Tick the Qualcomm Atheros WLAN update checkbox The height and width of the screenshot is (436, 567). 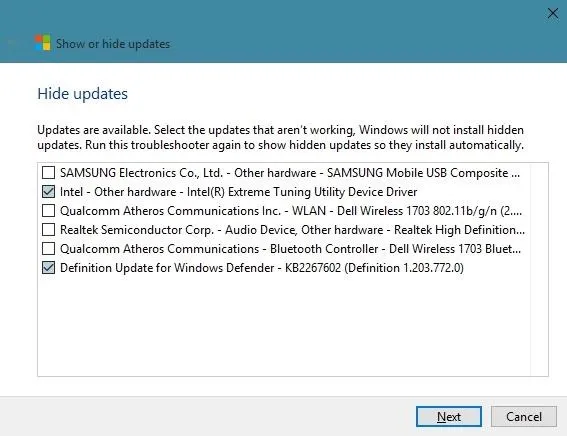coord(48,210)
